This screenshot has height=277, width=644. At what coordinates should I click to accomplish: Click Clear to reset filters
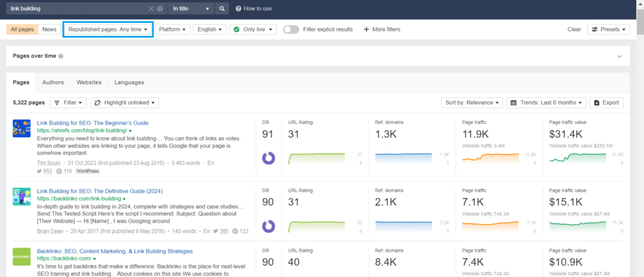(574, 30)
